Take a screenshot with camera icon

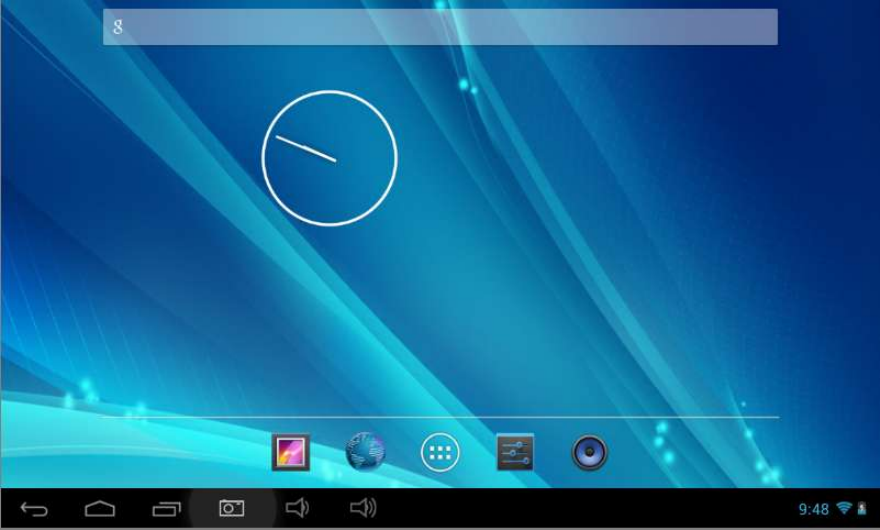tap(231, 508)
